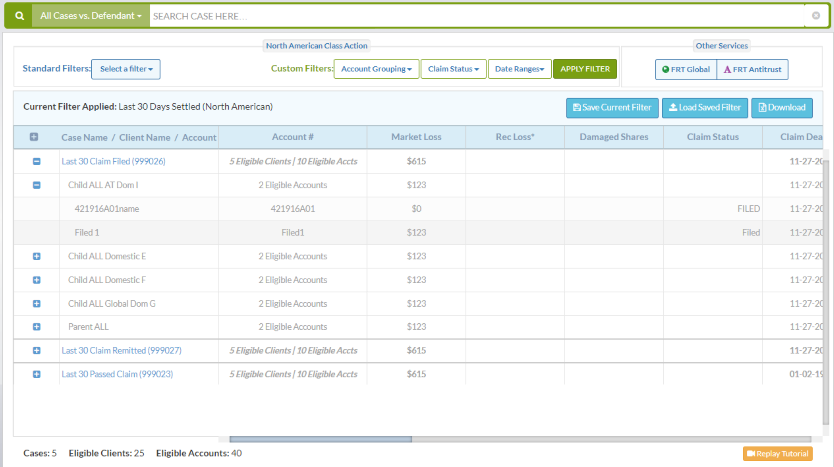The image size is (834, 467).
Task: Click Save Current Filter button
Action: (611, 108)
